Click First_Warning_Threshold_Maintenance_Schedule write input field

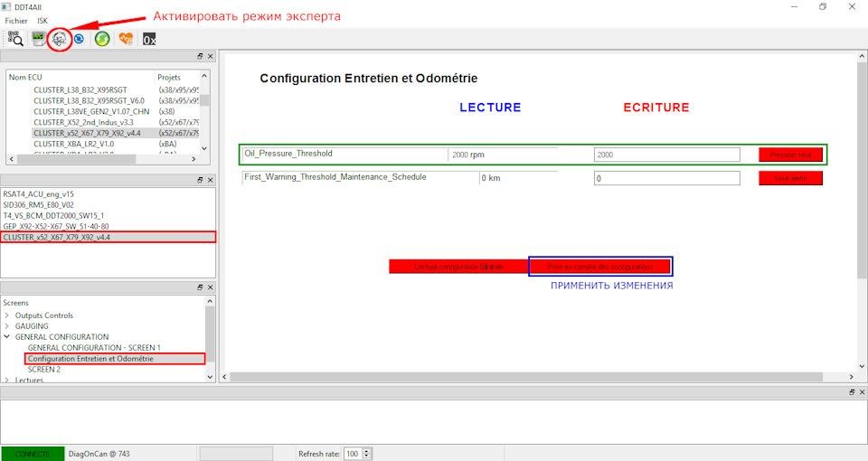(667, 178)
